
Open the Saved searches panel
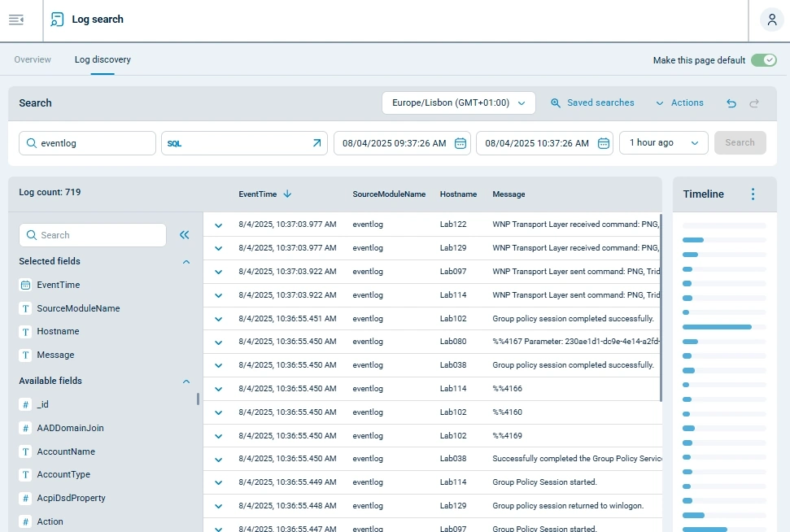(594, 102)
